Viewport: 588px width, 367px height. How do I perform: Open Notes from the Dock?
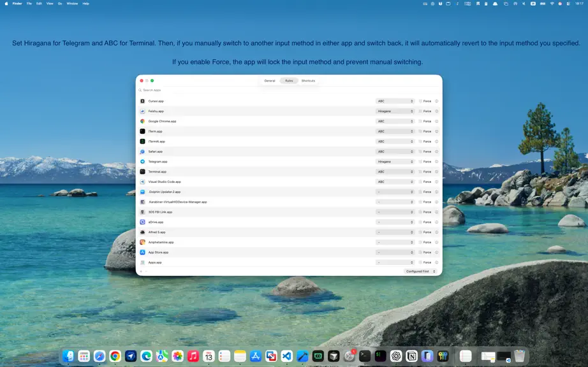(x=240, y=356)
